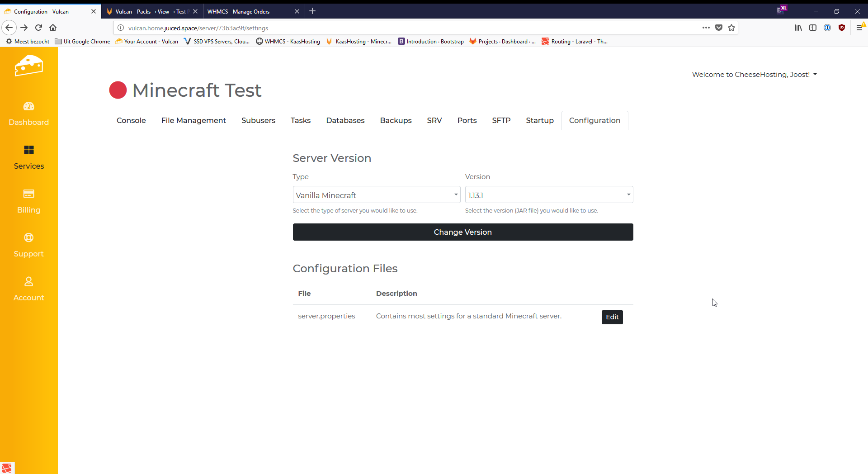This screenshot has width=868, height=474.
Task: Open the Billing sidebar icon
Action: tap(28, 194)
